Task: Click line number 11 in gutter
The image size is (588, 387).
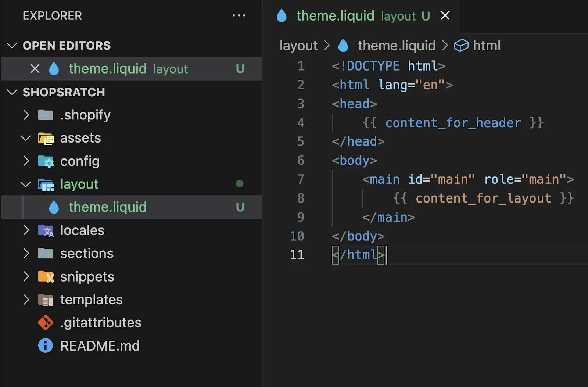Action: click(297, 255)
